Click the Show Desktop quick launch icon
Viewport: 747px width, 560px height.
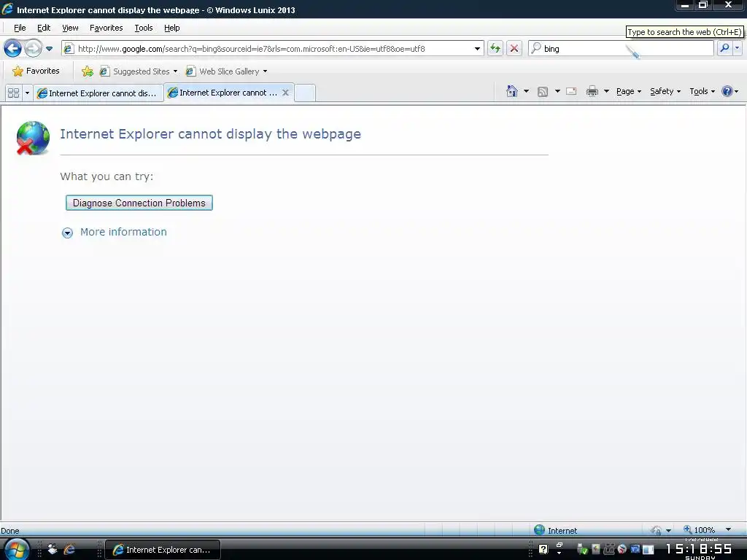click(x=53, y=550)
